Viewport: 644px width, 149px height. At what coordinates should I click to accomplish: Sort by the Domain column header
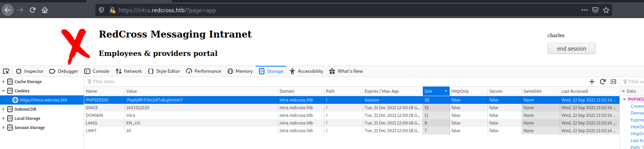(301, 91)
